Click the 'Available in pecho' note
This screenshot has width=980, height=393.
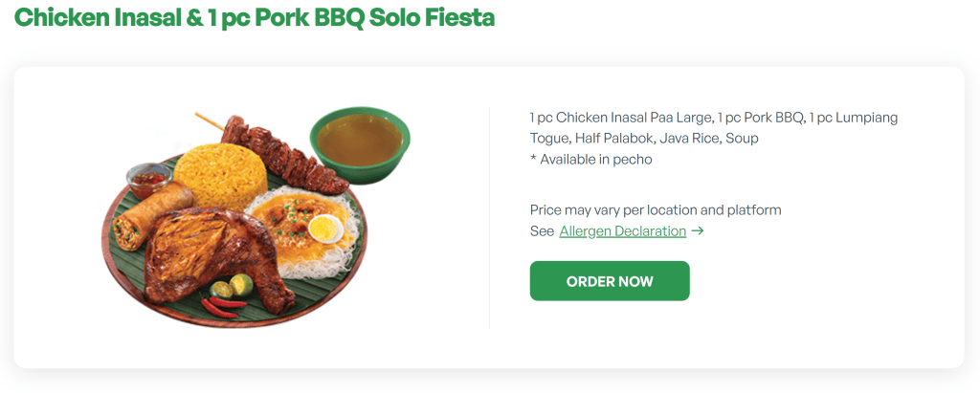pyautogui.click(x=590, y=160)
